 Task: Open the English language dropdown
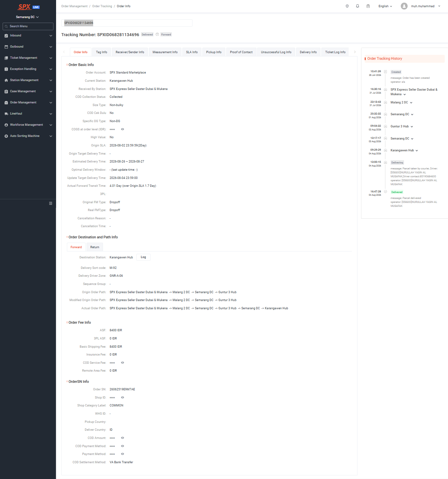[x=385, y=6]
